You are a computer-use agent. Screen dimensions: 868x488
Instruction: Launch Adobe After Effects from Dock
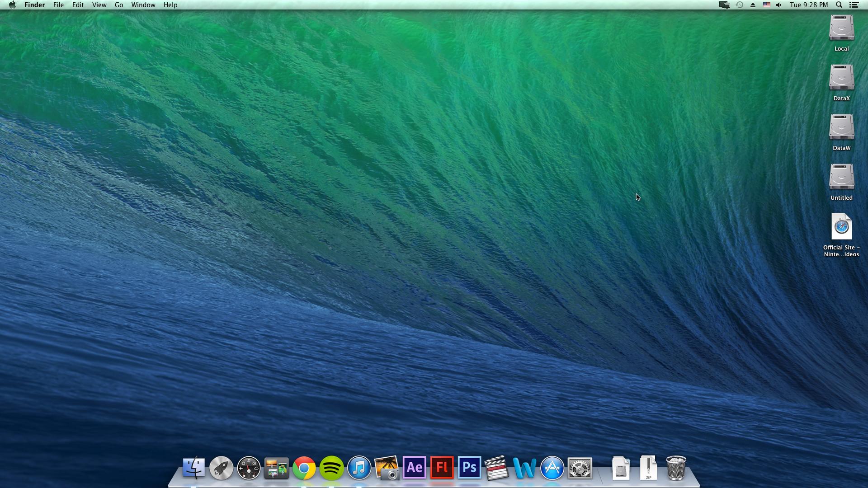point(414,468)
